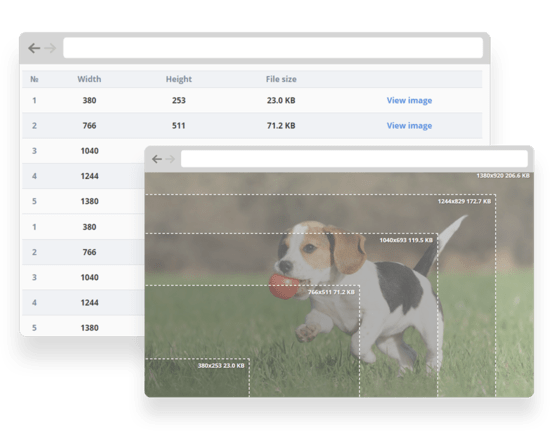This screenshot has width=550, height=431.
Task: Click the 380x253 23.0 KB overlay label
Action: 221,365
